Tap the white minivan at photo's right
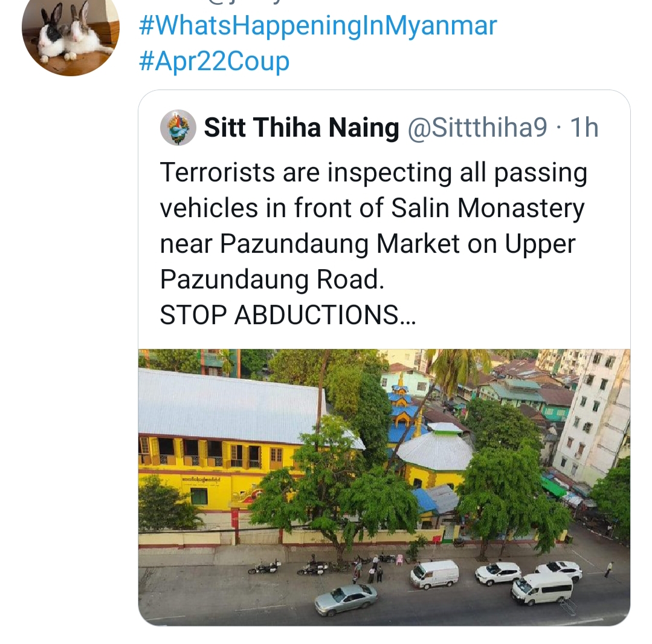The height and width of the screenshot is (644, 652). [541, 588]
